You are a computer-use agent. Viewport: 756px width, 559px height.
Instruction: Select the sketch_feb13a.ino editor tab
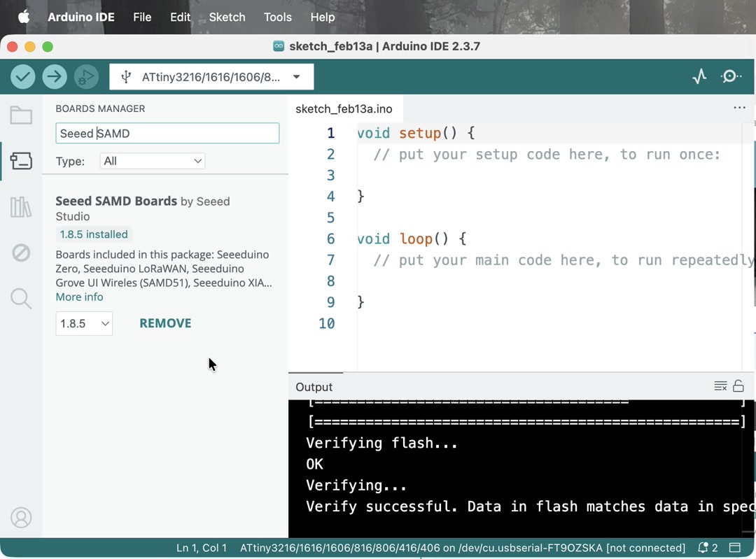[344, 109]
